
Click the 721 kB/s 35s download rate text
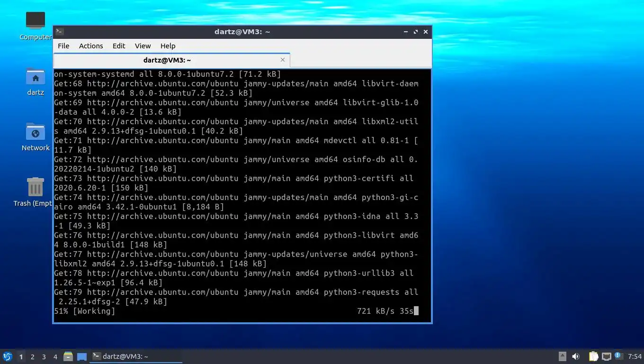click(385, 311)
